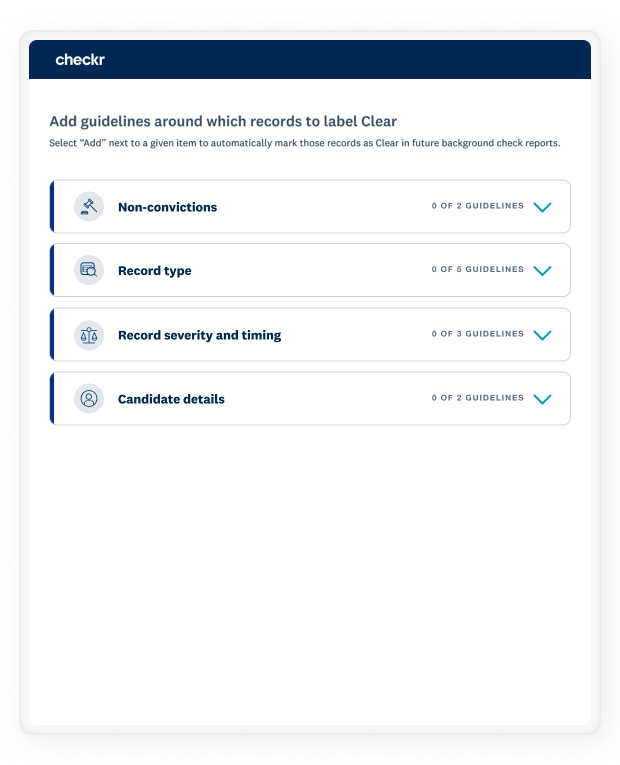This screenshot has height=765, width=620.
Task: Click the Select "Add" instruction text
Action: (304, 143)
